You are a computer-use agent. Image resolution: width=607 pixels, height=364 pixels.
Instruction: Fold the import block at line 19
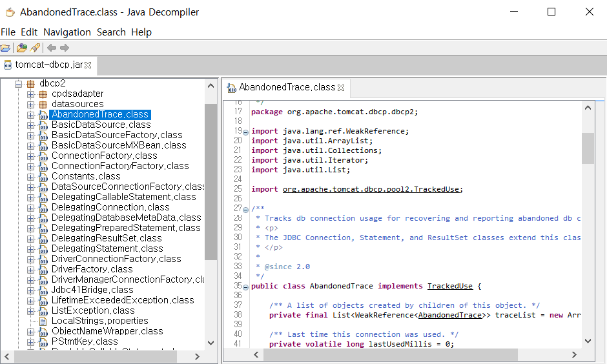[245, 132]
